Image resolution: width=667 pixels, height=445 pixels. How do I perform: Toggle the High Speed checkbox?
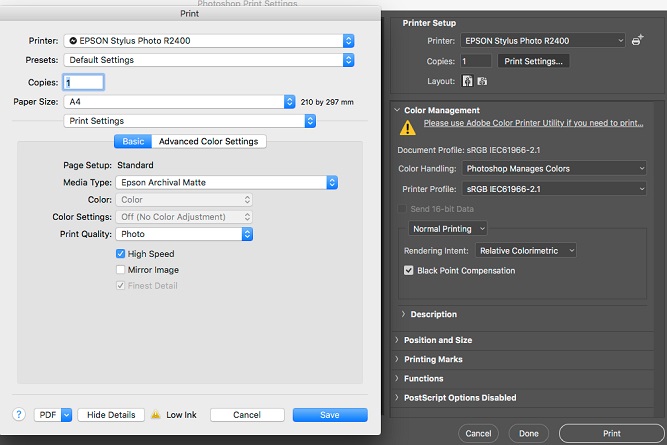(120, 254)
